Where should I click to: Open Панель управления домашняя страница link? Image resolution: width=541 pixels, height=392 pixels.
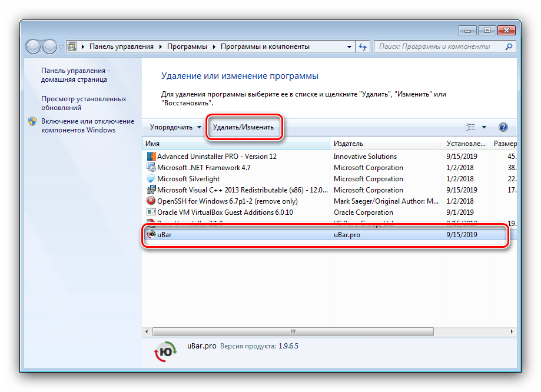(x=74, y=74)
